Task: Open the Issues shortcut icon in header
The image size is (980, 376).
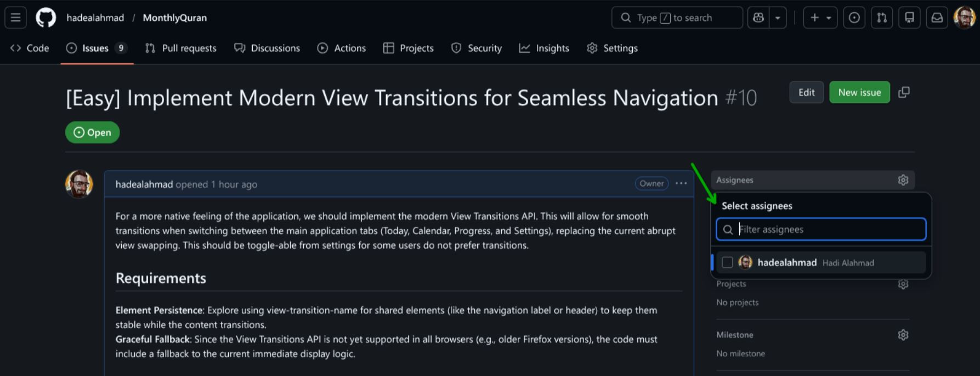Action: [854, 18]
